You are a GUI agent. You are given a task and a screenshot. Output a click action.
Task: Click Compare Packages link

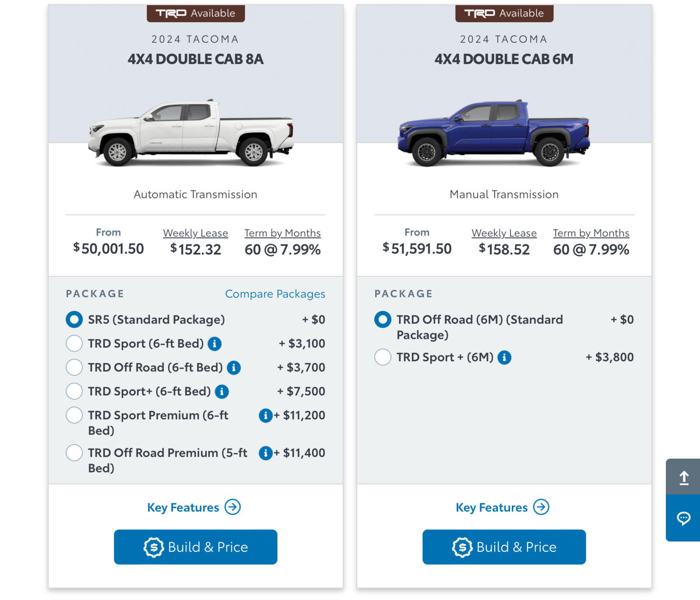click(x=275, y=294)
